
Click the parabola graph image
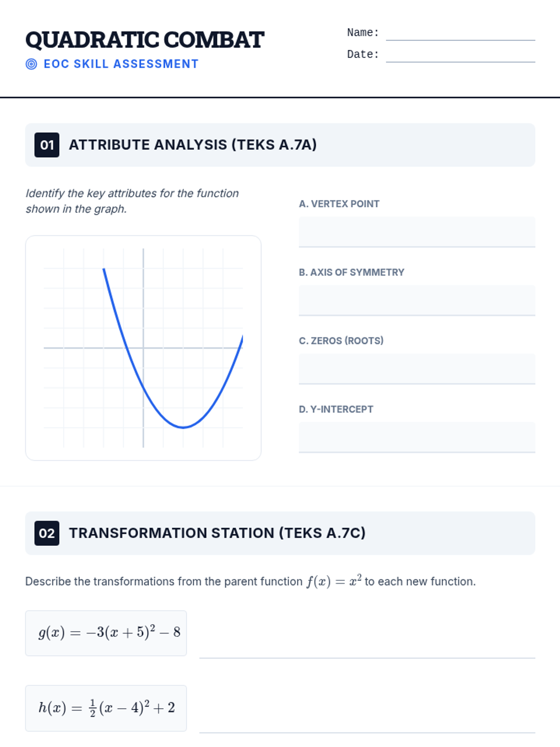pyautogui.click(x=143, y=348)
